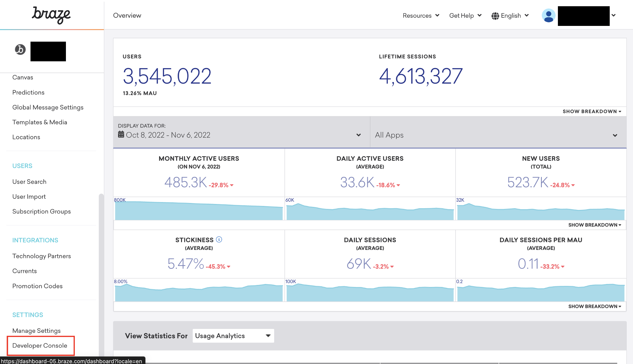The image size is (633, 364).
Task: Expand the date range selector chevron
Action: pos(358,135)
